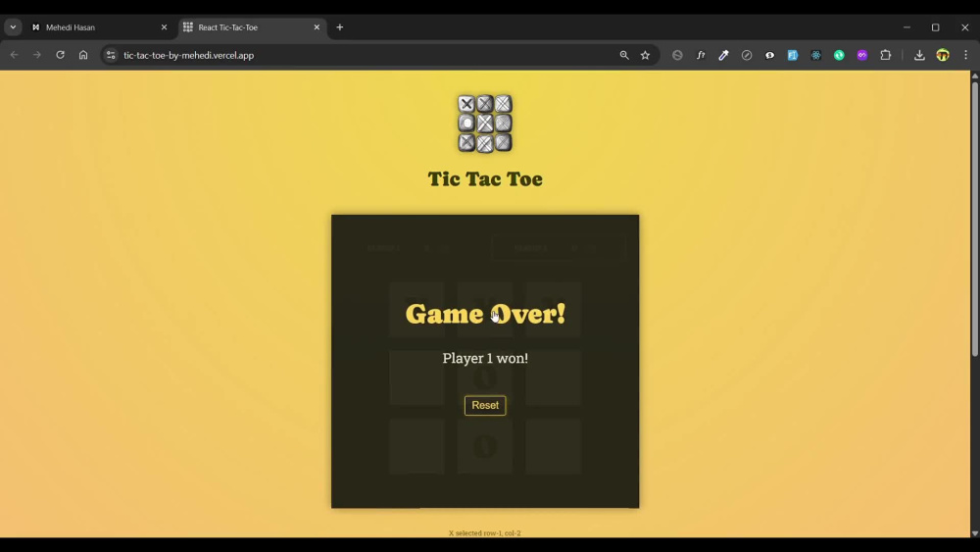The height and width of the screenshot is (552, 980).
Task: Select the React Tic-Tac-Toe tab
Action: (x=253, y=27)
